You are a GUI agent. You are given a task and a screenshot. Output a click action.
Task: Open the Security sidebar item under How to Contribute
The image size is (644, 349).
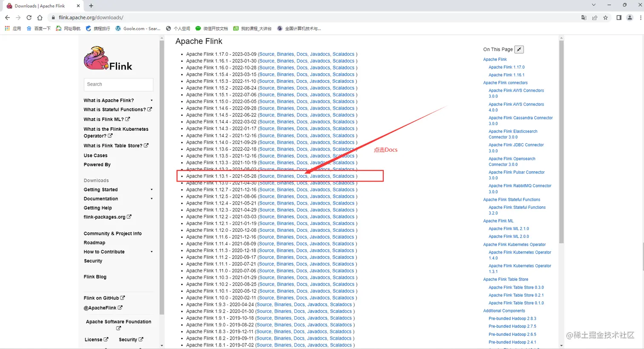[x=93, y=261]
